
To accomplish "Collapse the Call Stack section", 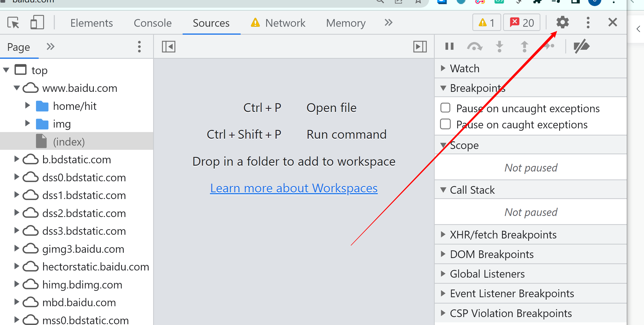I will coord(443,190).
